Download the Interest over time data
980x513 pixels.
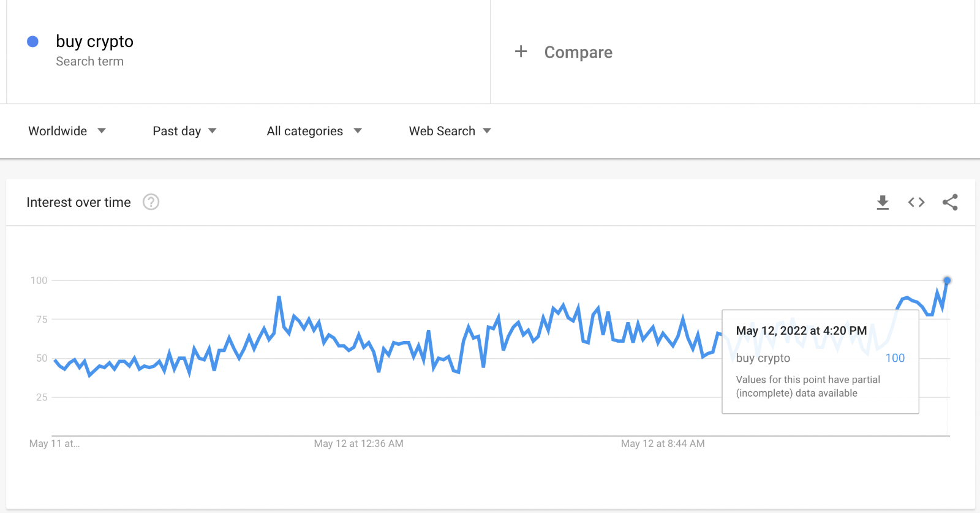click(883, 203)
